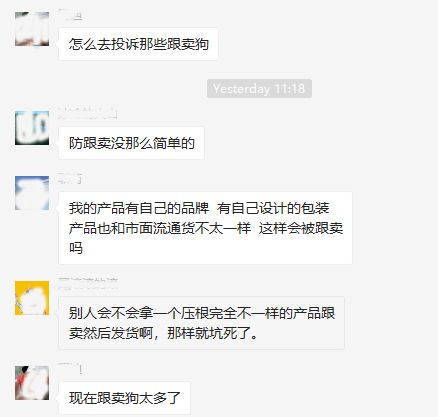Open blue avatar next to 我的产品有自己的品牌 message
This screenshot has width=438, height=417.
32,193
